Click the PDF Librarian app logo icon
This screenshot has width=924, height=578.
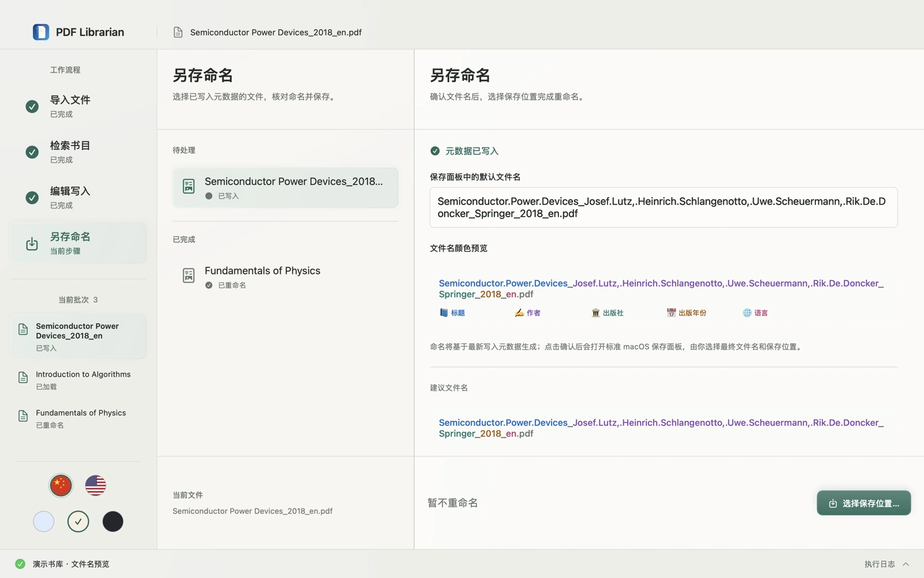click(41, 32)
